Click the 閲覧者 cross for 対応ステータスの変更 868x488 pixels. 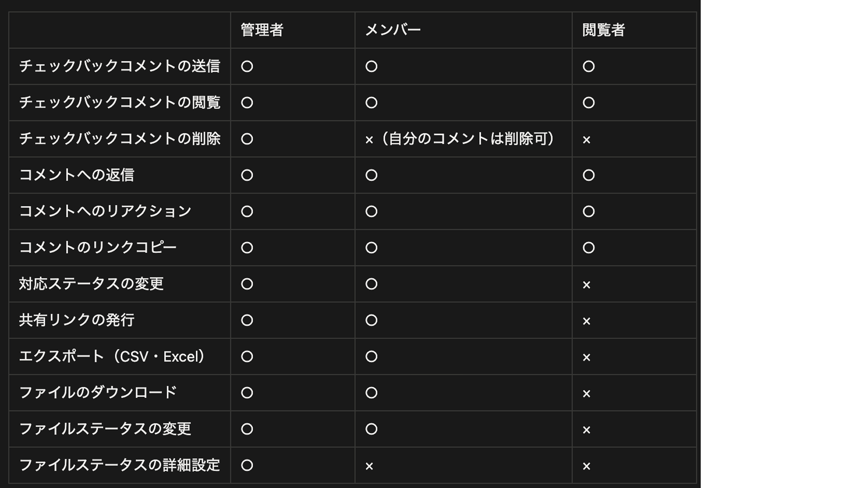pyautogui.click(x=586, y=285)
